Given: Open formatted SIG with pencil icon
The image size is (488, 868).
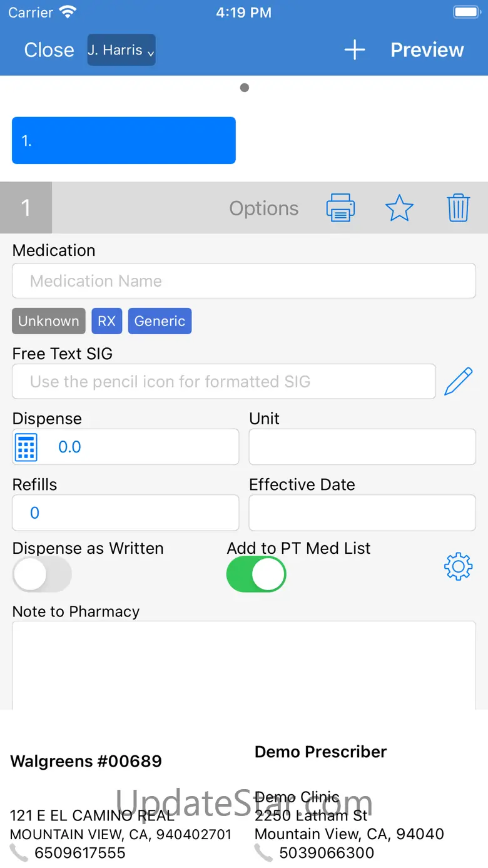Looking at the screenshot, I should tap(458, 382).
